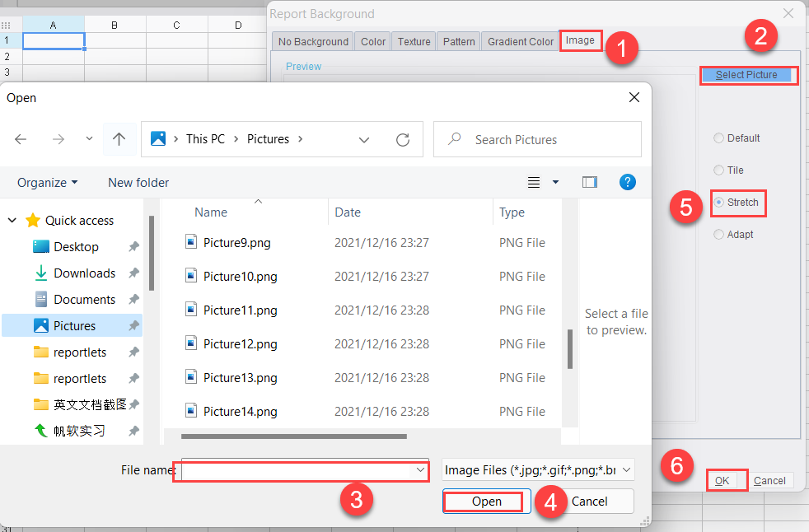
Task: Click the Select Picture button
Action: click(748, 74)
